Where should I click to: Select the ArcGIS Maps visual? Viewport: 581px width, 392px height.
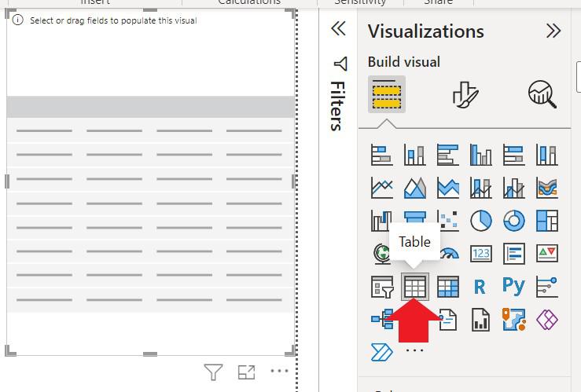click(x=513, y=320)
